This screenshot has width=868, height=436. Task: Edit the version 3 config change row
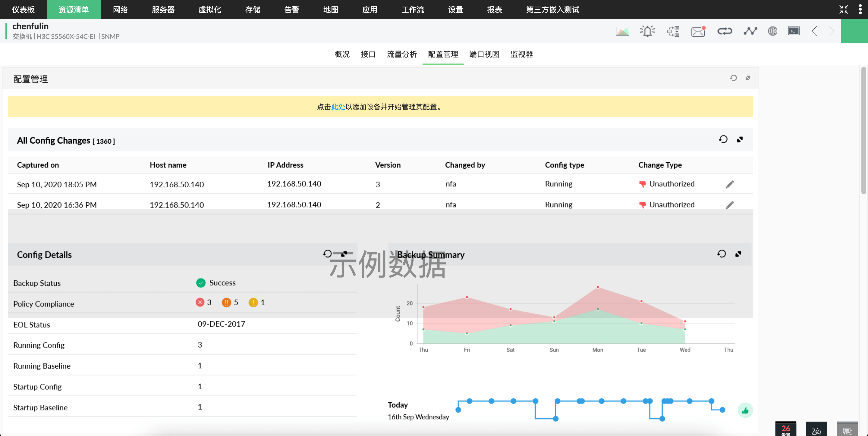click(x=729, y=185)
